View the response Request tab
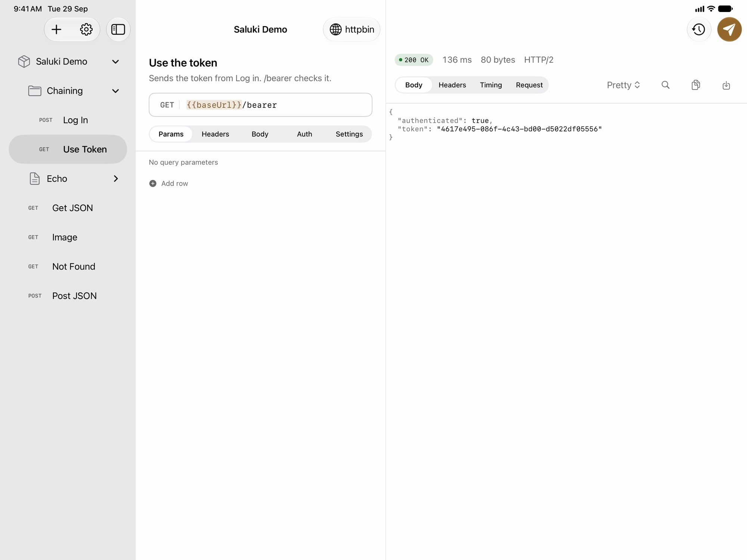The height and width of the screenshot is (560, 747). [x=529, y=85]
